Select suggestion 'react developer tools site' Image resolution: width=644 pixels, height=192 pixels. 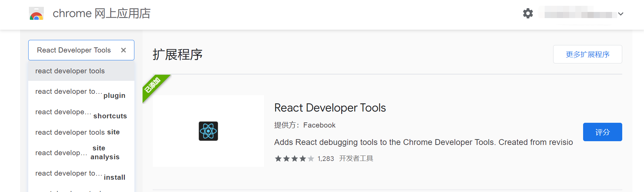coord(81,132)
